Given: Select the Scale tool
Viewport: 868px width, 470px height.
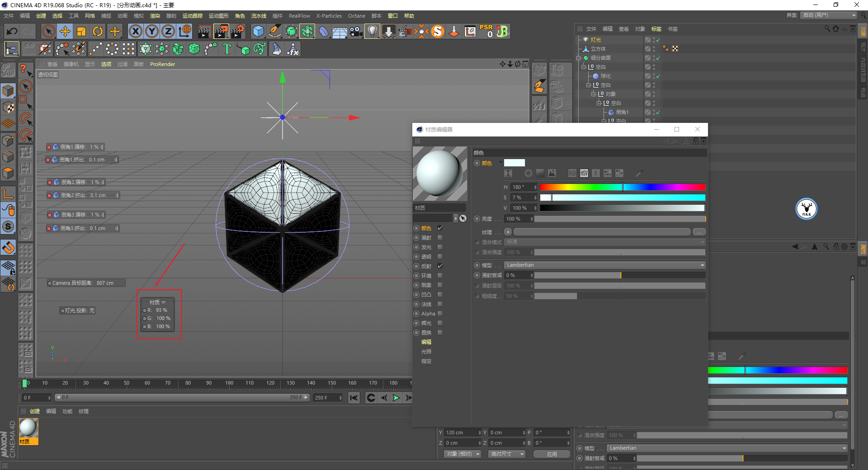Looking at the screenshot, I should coord(81,31).
